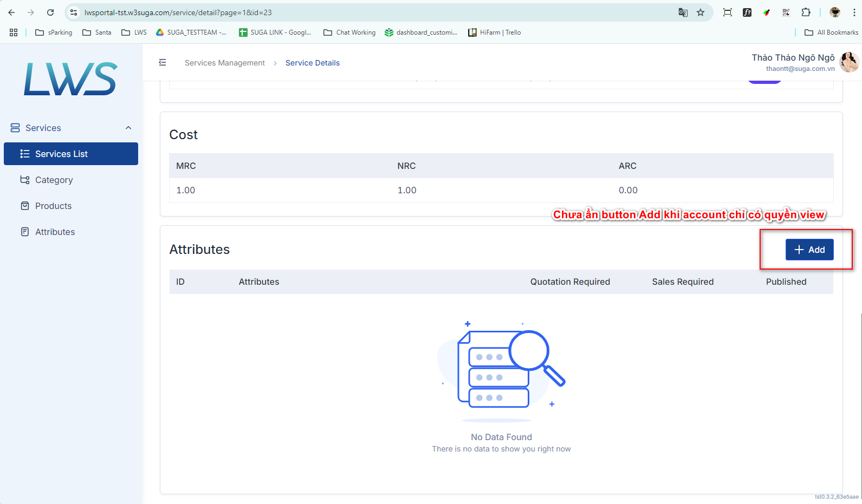Bookmark this page with the star icon
The image size is (862, 504).
(701, 12)
